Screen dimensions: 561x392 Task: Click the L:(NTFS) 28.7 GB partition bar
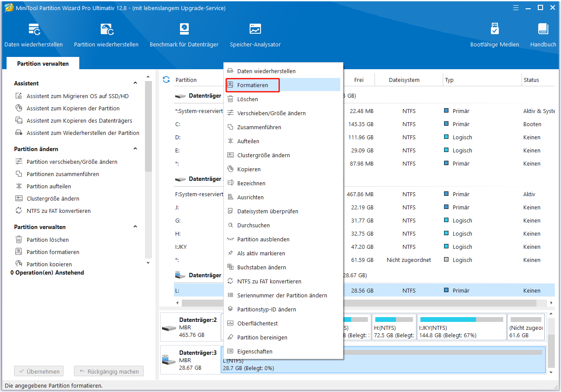(x=383, y=360)
